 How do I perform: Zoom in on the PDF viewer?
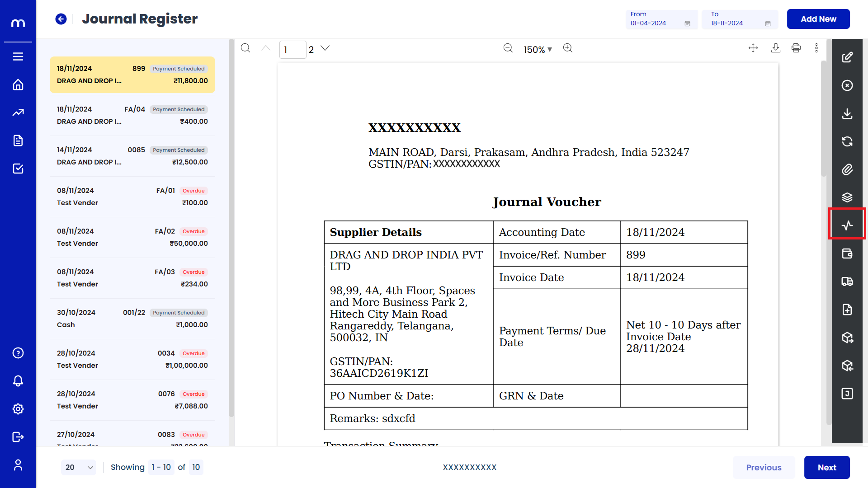pyautogui.click(x=568, y=48)
